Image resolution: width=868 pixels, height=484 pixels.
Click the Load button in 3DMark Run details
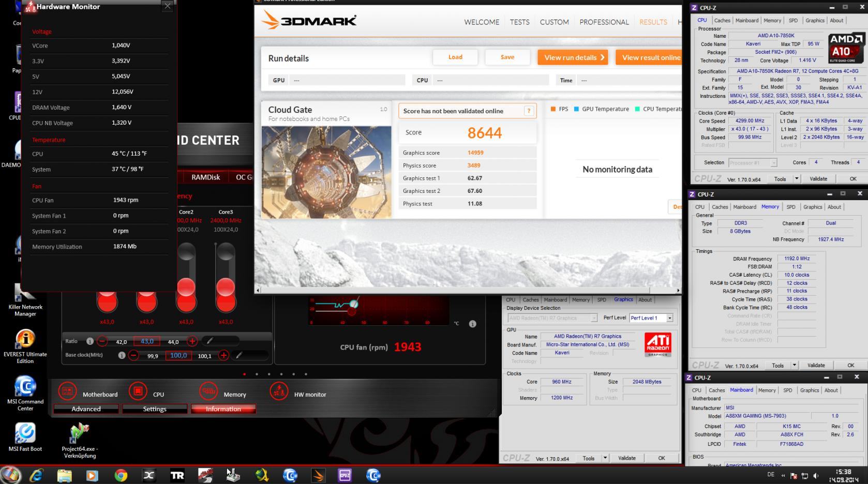(455, 57)
